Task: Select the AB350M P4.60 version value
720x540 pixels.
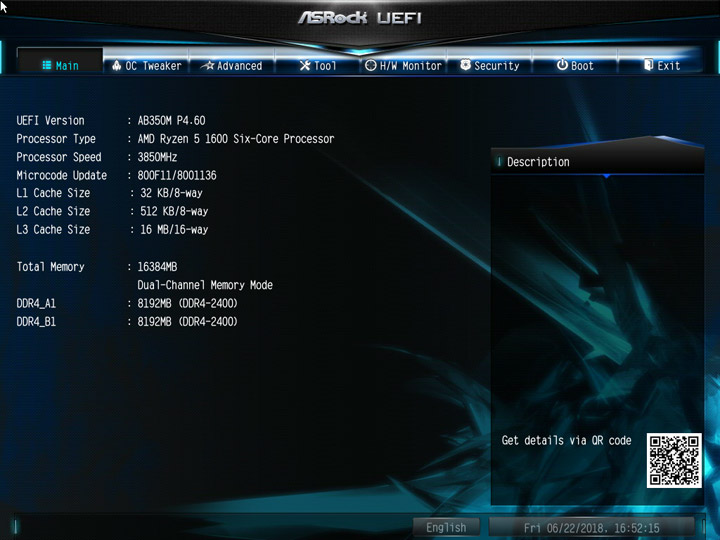Action: [x=171, y=121]
